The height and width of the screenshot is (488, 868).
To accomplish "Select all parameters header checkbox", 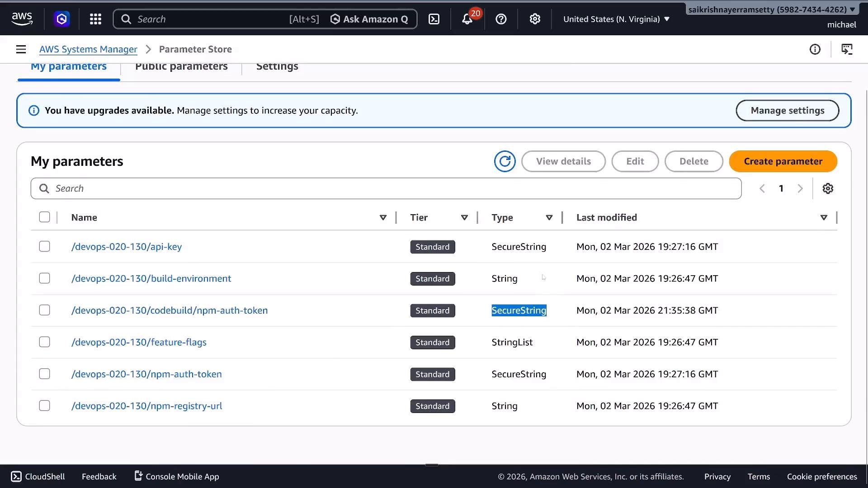I will [x=44, y=217].
